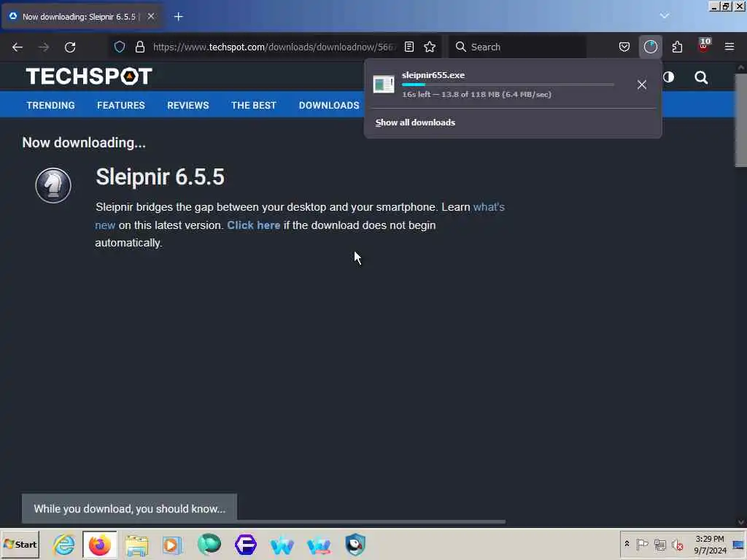Bookmark this page with star icon
This screenshot has height=560, width=747.
point(430,47)
